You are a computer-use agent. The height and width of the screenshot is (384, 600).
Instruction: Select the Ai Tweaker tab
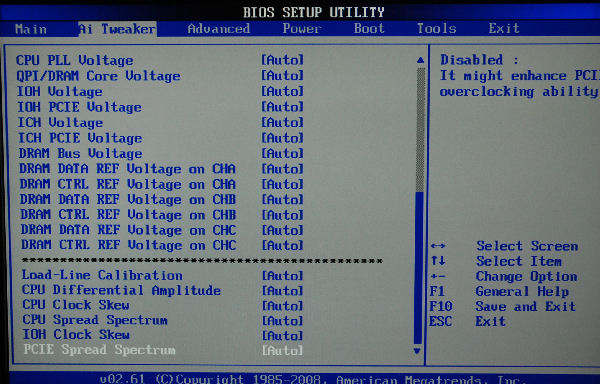pos(117,29)
